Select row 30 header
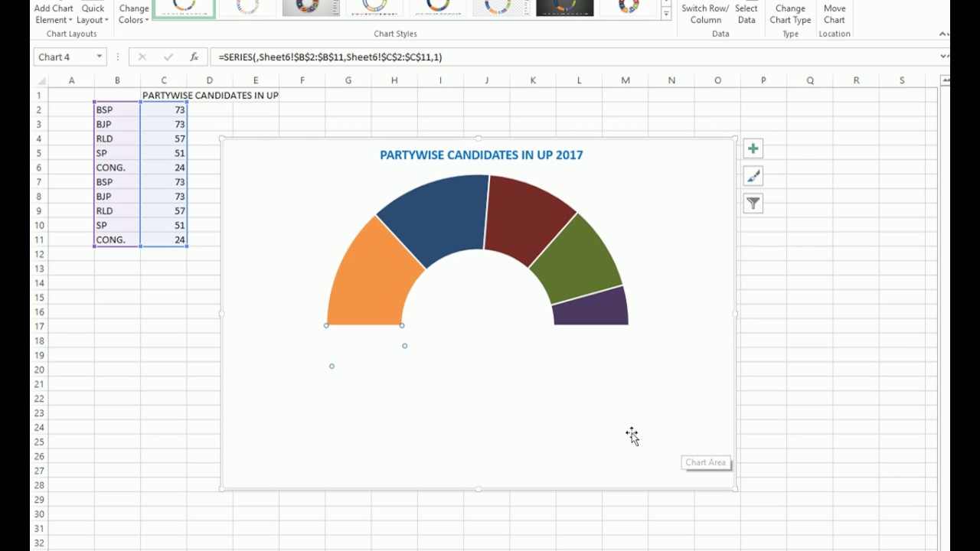This screenshot has height=551, width=980. pyautogui.click(x=39, y=514)
